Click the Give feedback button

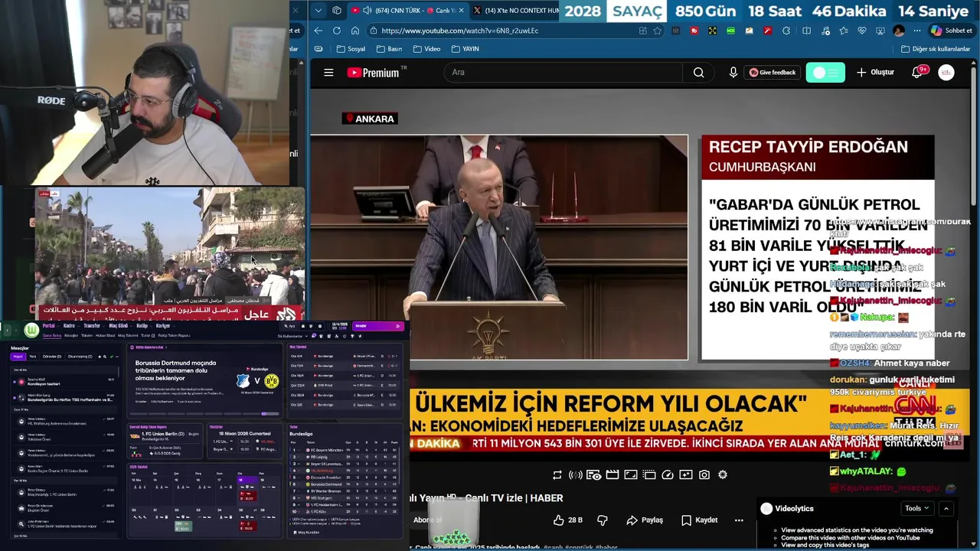point(772,73)
